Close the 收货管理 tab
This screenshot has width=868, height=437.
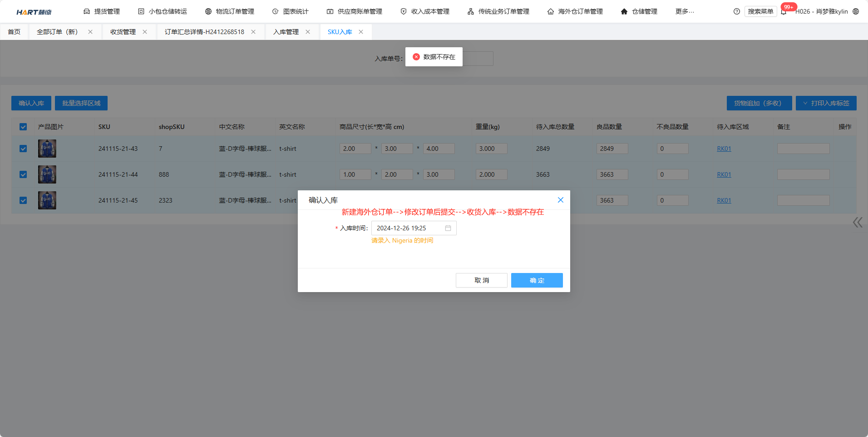click(145, 32)
